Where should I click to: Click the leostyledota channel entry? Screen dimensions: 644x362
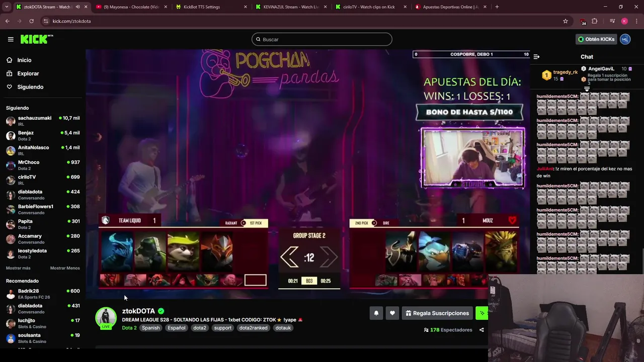coord(43,253)
